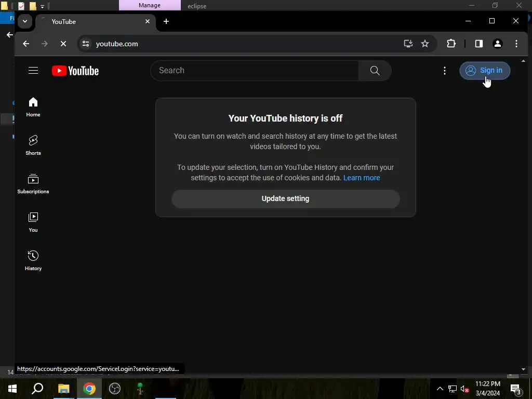532x399 pixels.
Task: Open Windows Start menu
Action: (x=12, y=389)
